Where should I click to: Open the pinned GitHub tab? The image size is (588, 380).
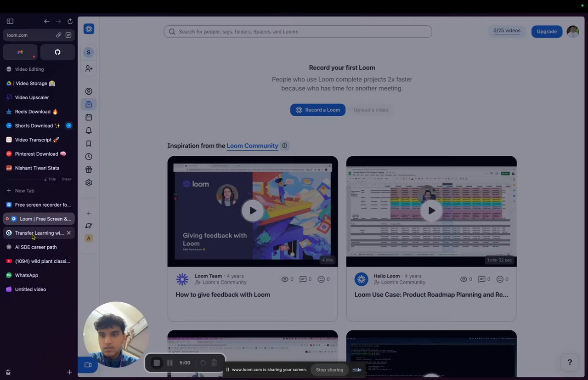click(x=57, y=52)
